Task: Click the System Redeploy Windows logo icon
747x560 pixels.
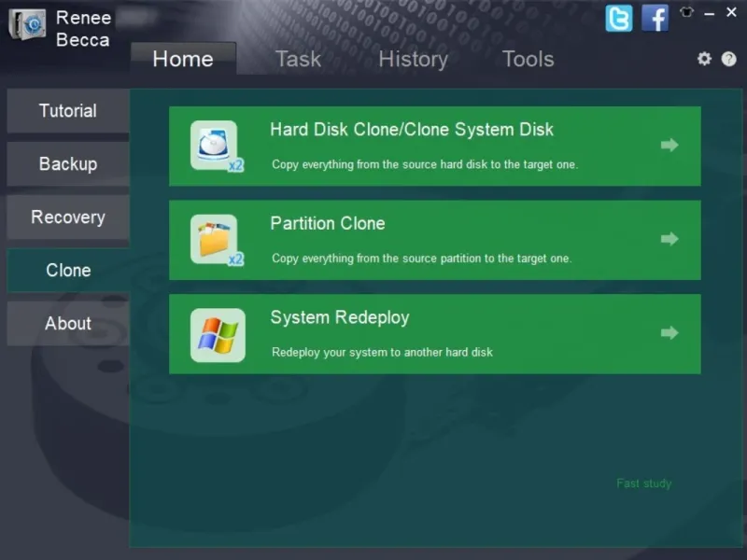Action: [x=218, y=335]
